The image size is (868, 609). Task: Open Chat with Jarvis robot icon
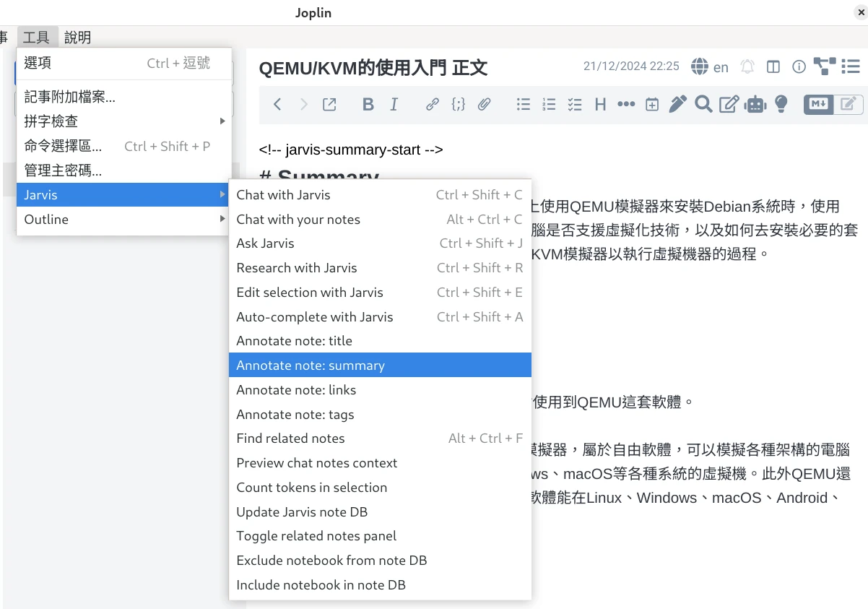(x=755, y=105)
